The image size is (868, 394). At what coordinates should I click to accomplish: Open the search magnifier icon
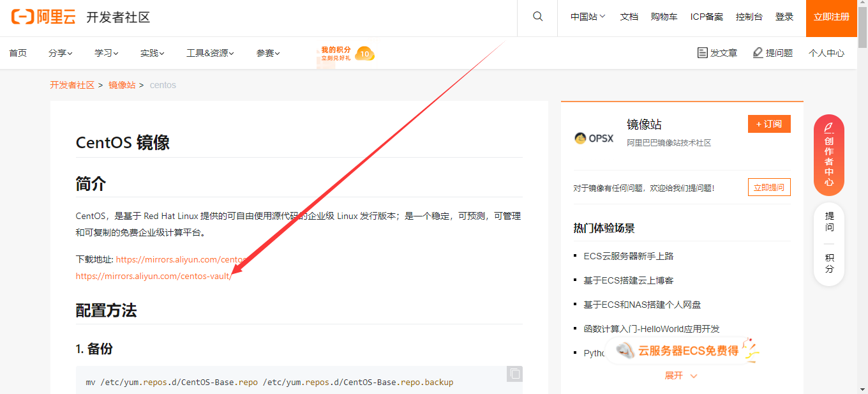point(537,17)
